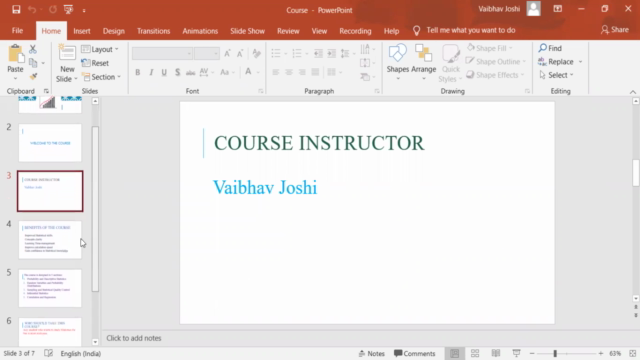Open the font name combo box
This screenshot has width=640, height=360.
[162, 53]
